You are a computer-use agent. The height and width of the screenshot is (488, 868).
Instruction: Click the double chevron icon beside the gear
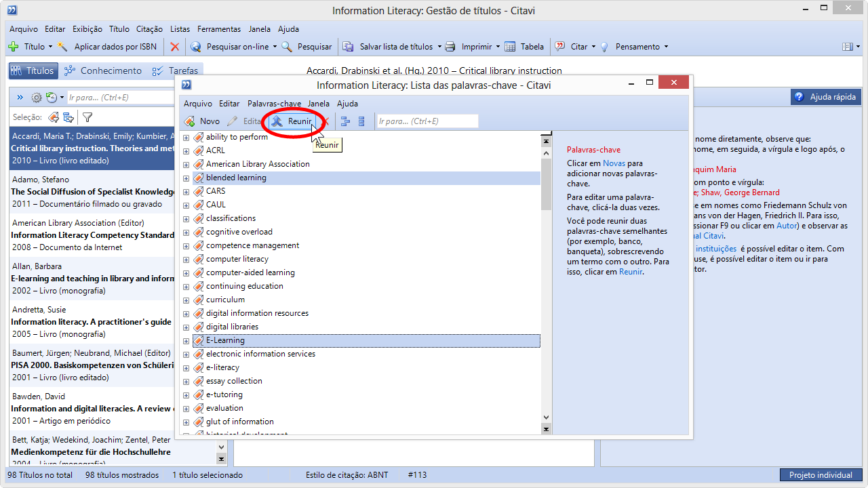(20, 98)
